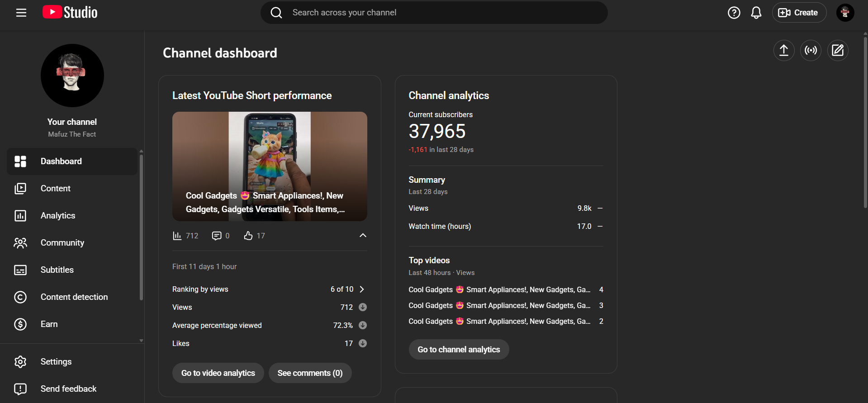
Task: Open the Help question mark icon
Action: coord(734,13)
